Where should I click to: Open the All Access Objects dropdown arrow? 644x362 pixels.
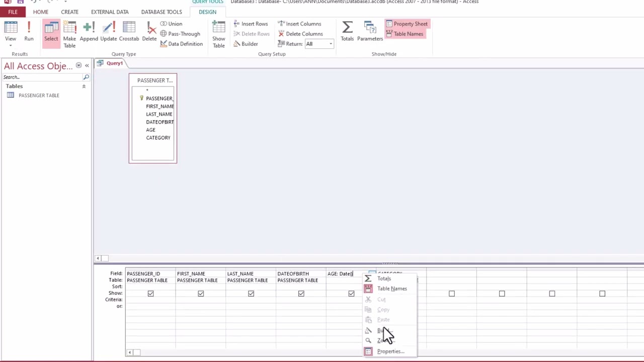(x=78, y=66)
